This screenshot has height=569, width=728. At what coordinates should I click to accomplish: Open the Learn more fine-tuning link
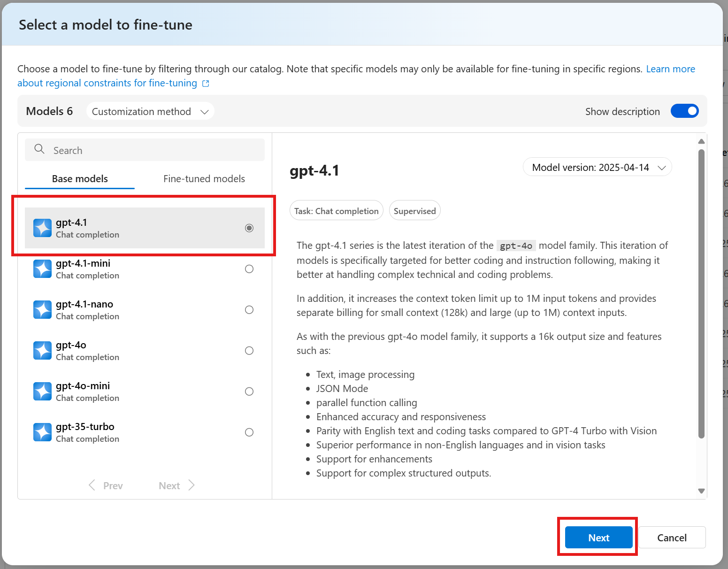(x=670, y=69)
